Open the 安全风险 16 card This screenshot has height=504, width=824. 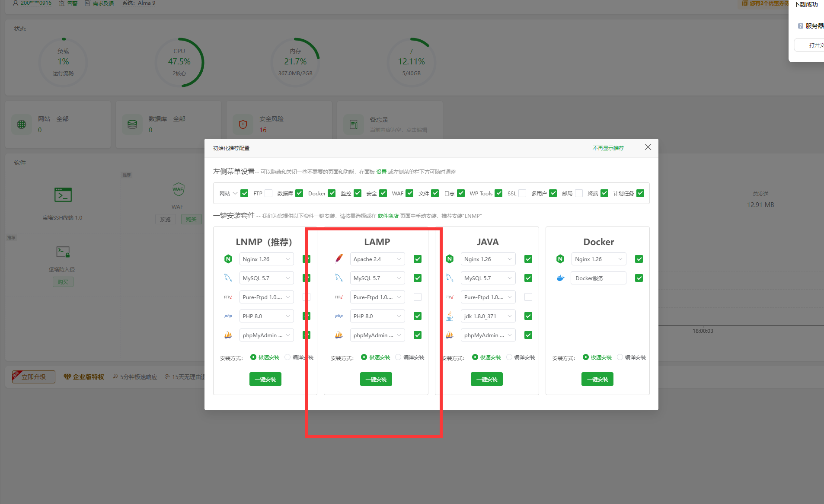[x=279, y=124]
